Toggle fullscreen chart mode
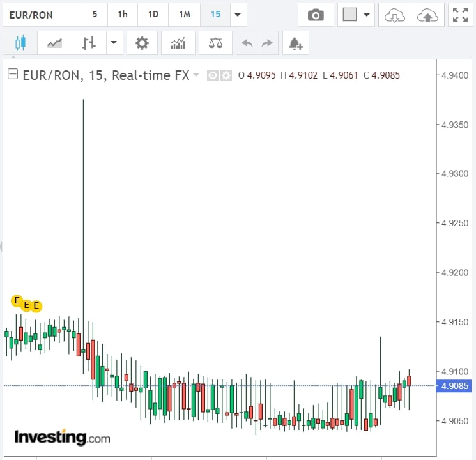The height and width of the screenshot is (460, 476). pyautogui.click(x=459, y=15)
